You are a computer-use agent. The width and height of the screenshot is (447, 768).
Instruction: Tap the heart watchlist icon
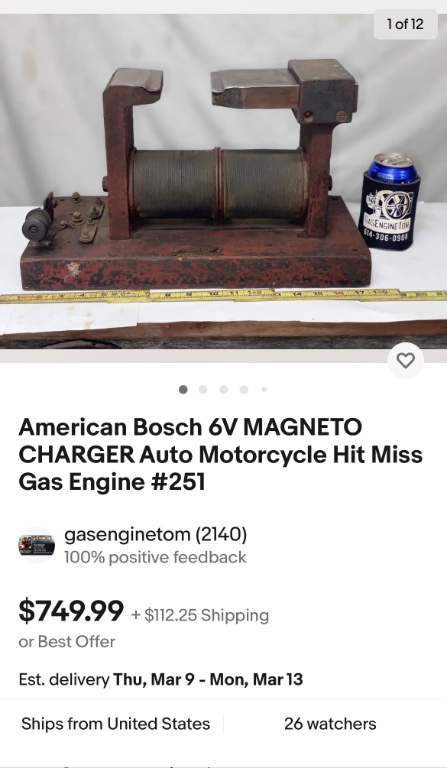[405, 360]
